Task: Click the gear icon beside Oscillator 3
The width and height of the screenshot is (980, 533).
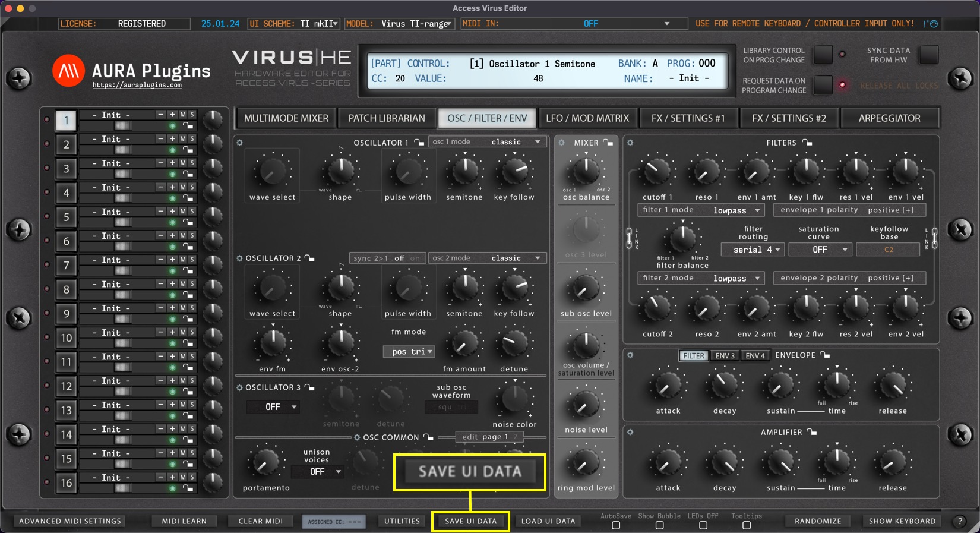Action: 240,387
